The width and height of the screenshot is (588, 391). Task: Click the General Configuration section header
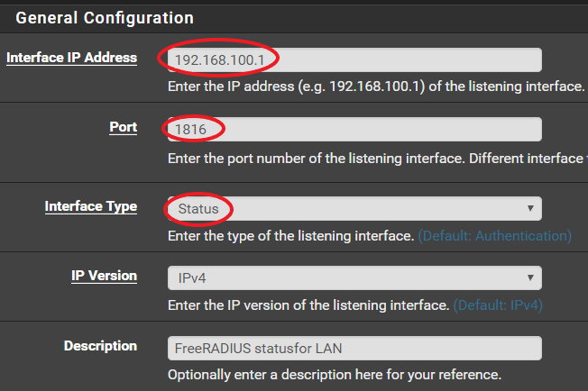(x=105, y=17)
